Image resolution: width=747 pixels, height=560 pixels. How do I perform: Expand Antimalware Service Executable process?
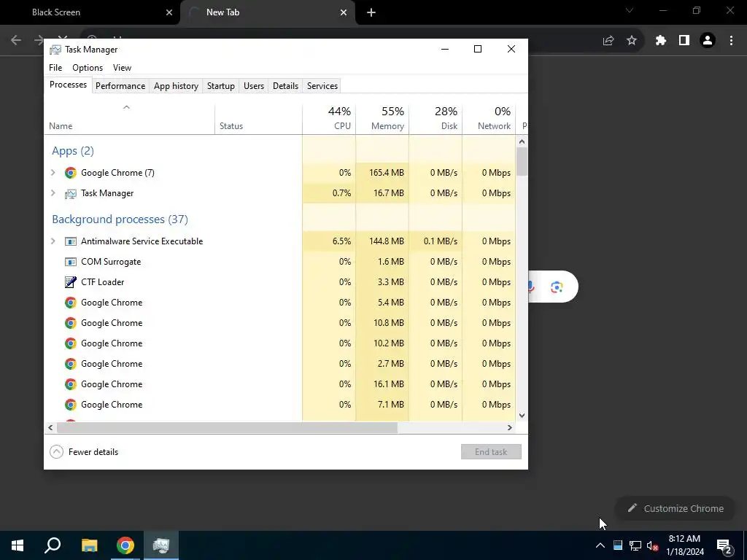53,241
